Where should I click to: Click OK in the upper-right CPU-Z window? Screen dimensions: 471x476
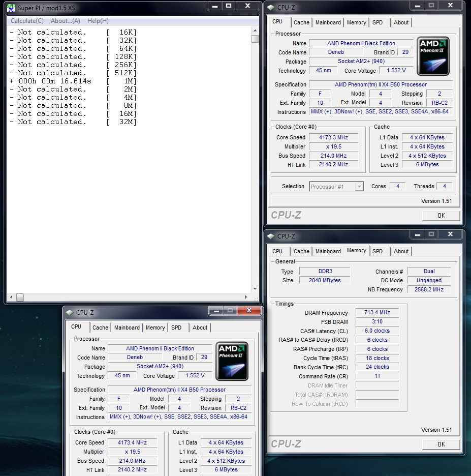(441, 216)
